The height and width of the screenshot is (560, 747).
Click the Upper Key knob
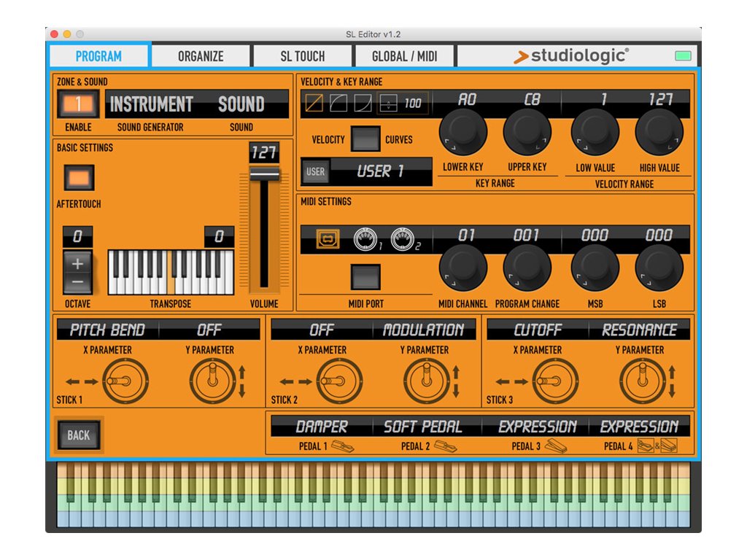click(527, 132)
